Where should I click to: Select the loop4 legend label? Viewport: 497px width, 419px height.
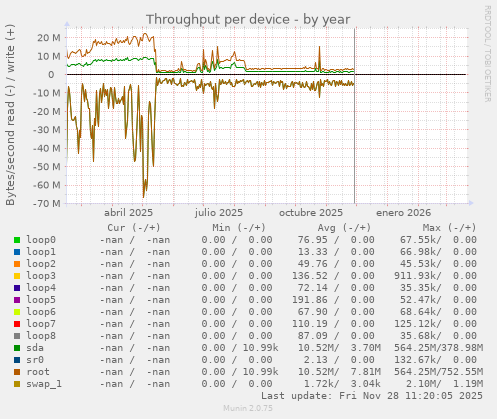pos(41,288)
